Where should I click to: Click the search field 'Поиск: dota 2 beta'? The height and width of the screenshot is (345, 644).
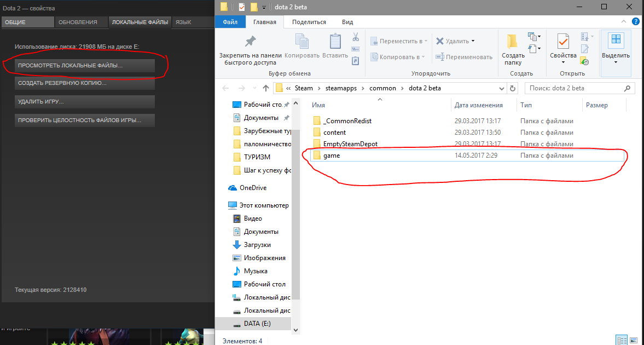[575, 88]
